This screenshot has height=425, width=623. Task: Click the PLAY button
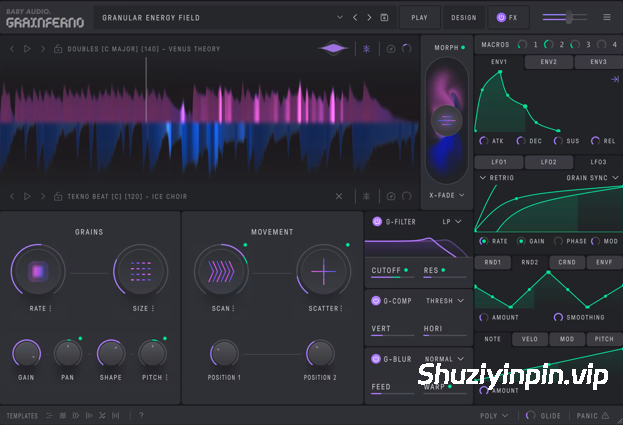(420, 17)
